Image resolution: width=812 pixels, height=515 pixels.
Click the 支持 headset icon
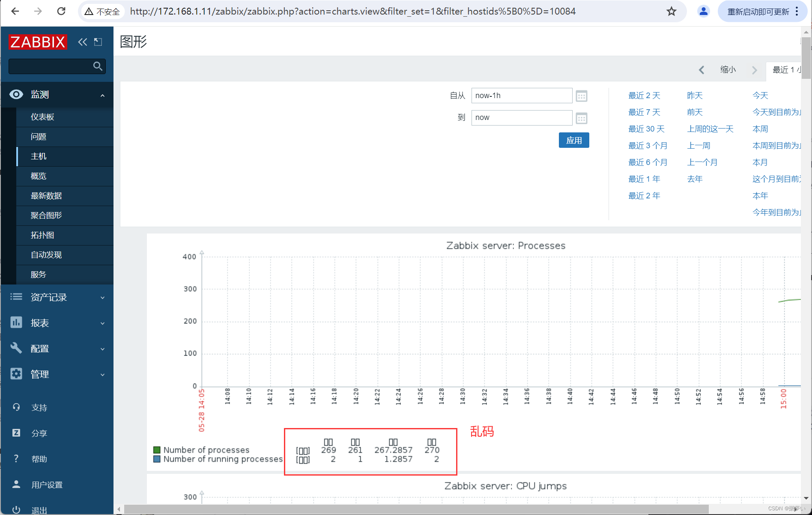pos(16,407)
